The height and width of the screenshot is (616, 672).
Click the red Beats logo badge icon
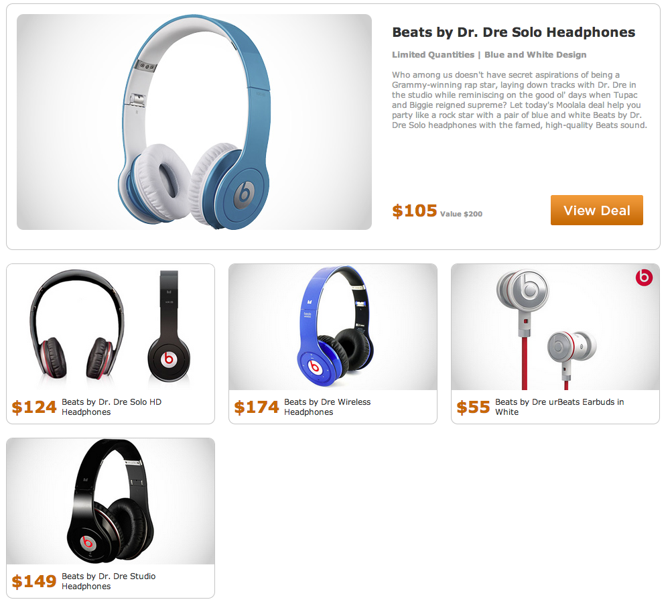pos(644,278)
